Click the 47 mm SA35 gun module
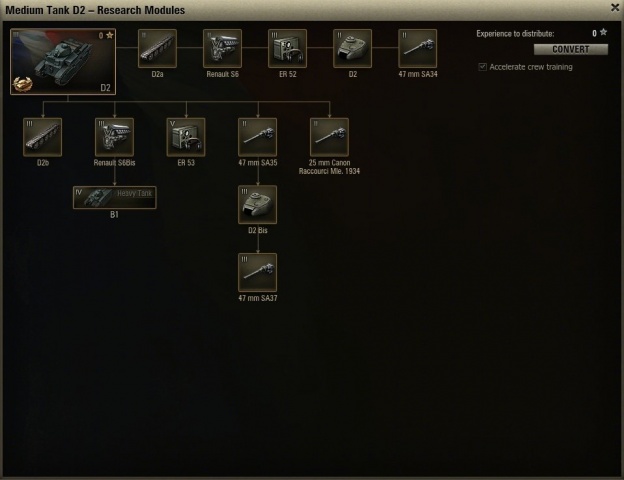Screen dimensions: 624x480 click(x=257, y=137)
